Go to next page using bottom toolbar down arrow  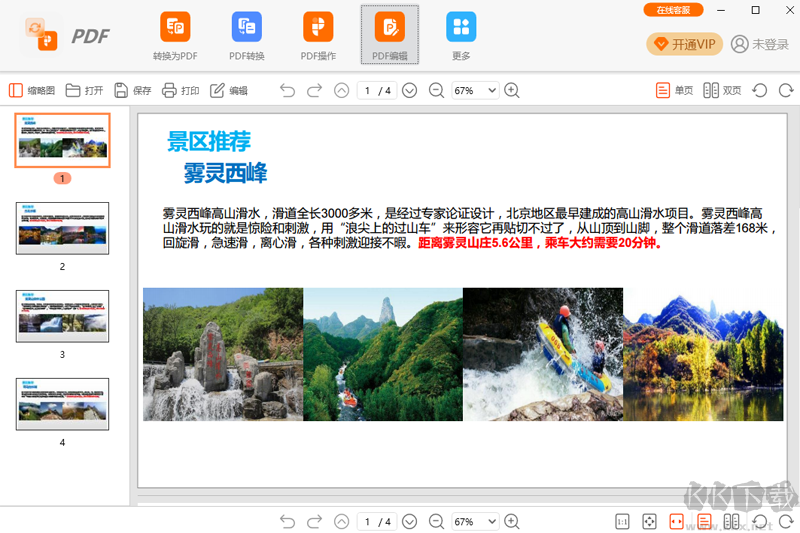pos(409,522)
